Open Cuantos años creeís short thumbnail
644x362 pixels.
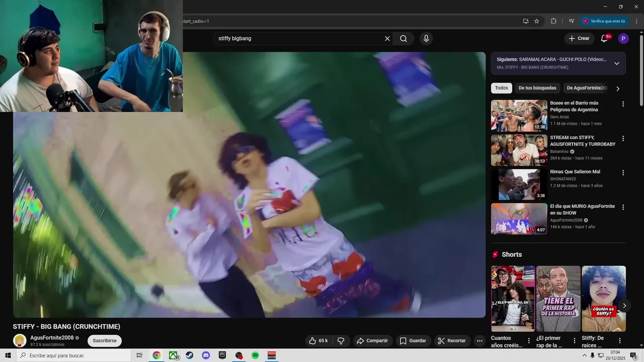coord(513,299)
